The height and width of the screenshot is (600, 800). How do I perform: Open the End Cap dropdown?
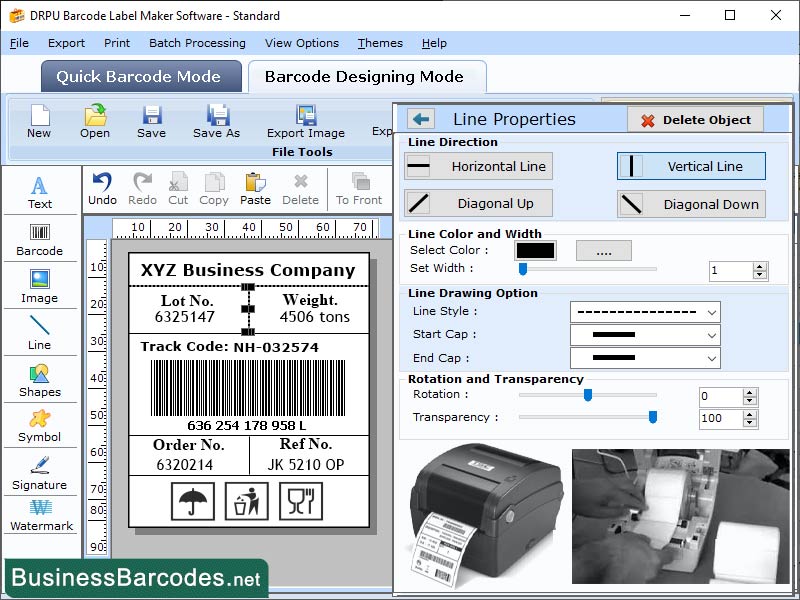[645, 357]
